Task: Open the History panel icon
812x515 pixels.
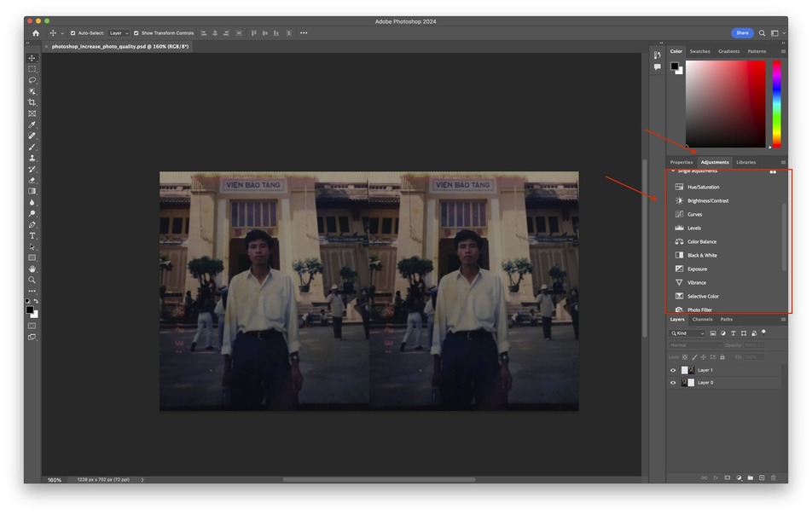Action: point(657,55)
